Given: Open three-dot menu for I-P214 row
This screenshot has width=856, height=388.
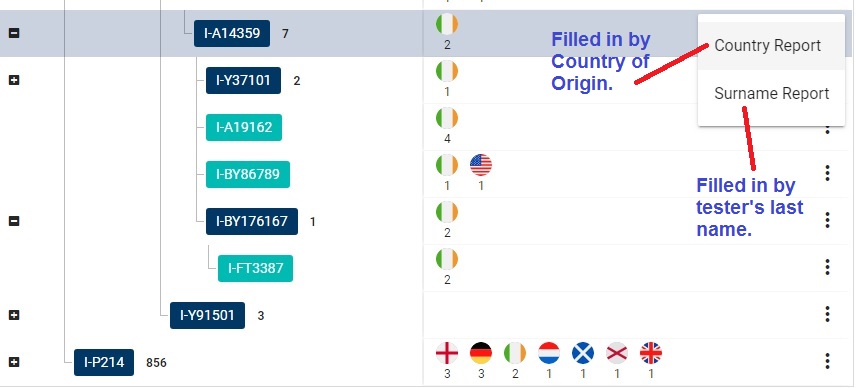Looking at the screenshot, I should 828,361.
